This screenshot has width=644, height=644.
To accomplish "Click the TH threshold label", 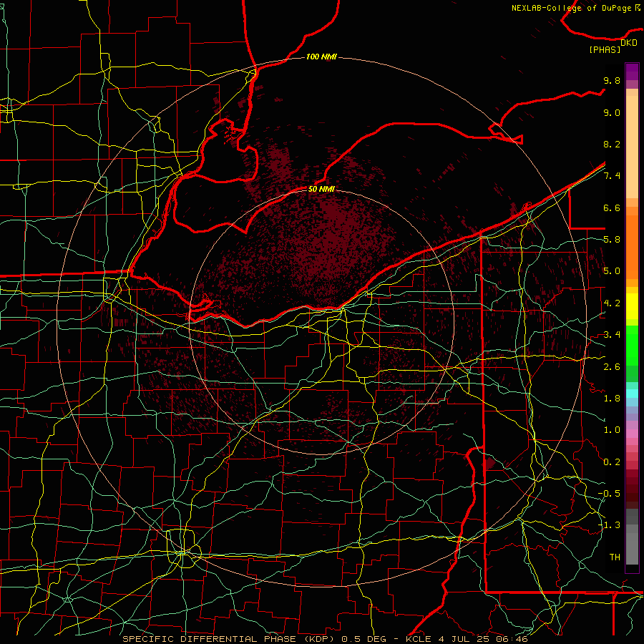I will (615, 557).
